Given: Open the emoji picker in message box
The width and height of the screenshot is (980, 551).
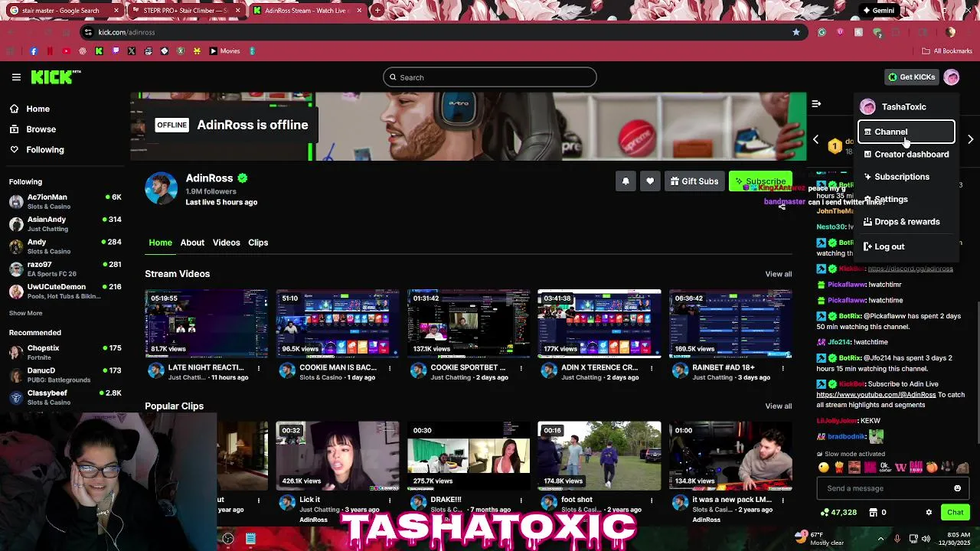Looking at the screenshot, I should coord(957,488).
